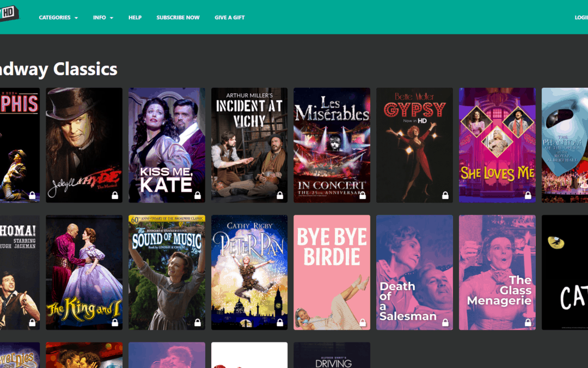This screenshot has height=368, width=588.
Task: Click the Login link
Action: pos(581,17)
